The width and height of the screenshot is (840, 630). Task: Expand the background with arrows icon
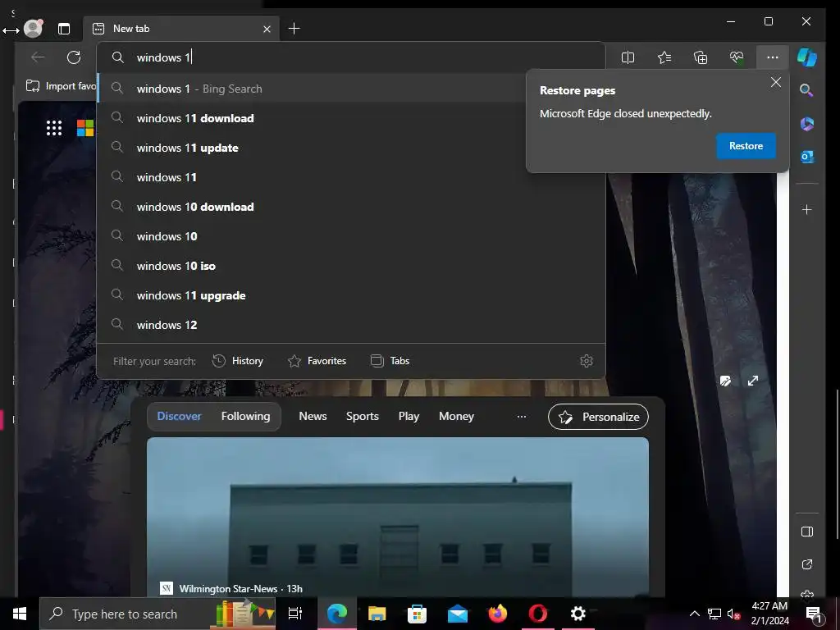click(x=753, y=381)
